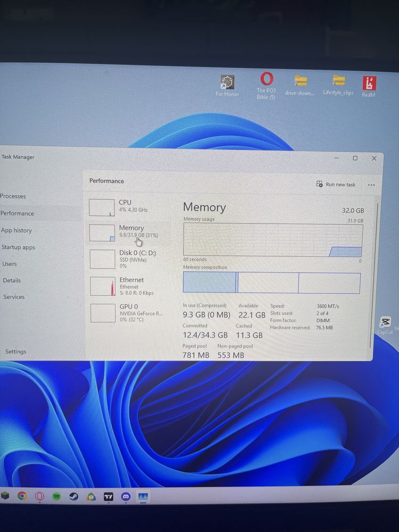Select Ethernet in the performance list
The image size is (399, 532).
(130, 286)
